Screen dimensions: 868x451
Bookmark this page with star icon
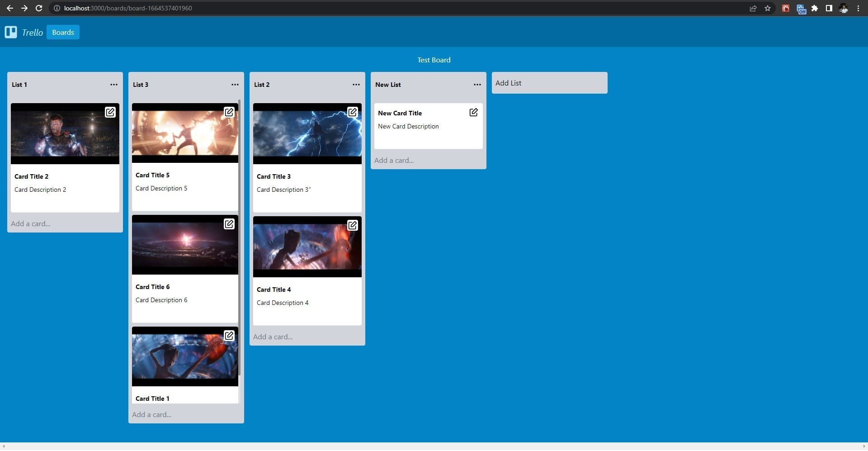point(768,8)
